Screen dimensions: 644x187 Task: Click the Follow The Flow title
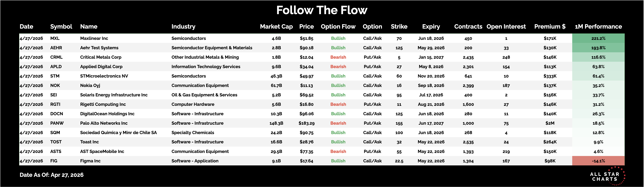tap(322, 10)
